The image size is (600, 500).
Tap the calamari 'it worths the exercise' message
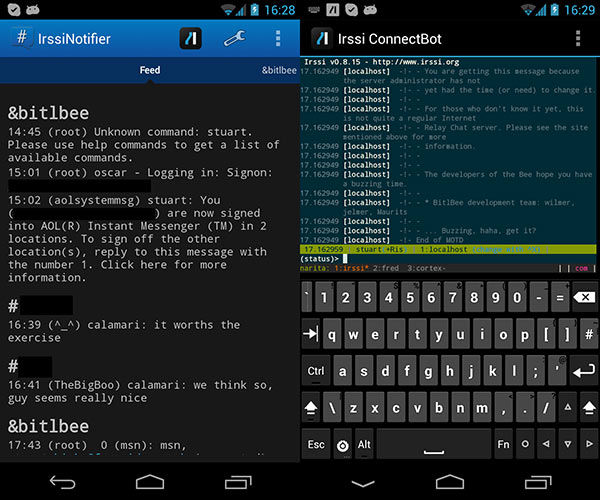tap(124, 331)
